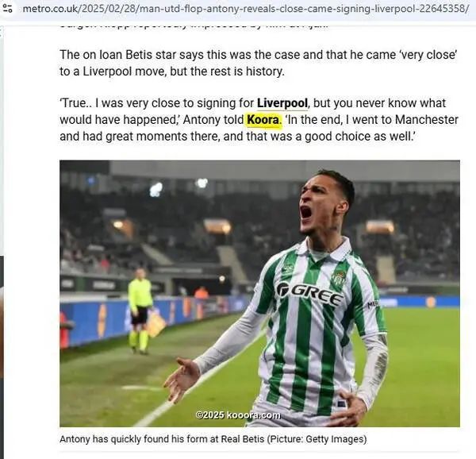
Task: Click the Real Betis crest on the jersey
Action: click(339, 278)
